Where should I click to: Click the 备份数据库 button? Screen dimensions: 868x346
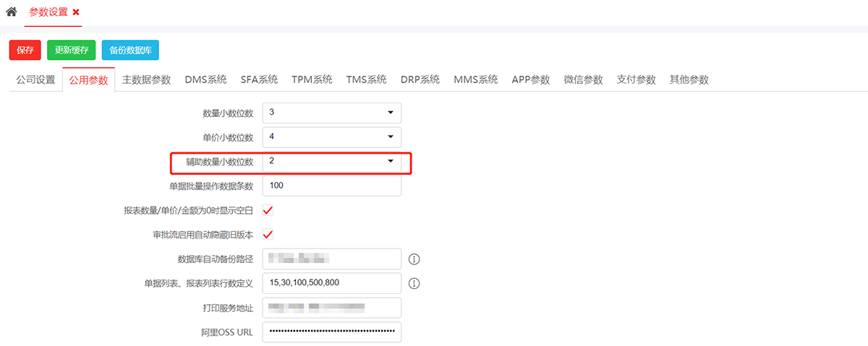tap(130, 50)
